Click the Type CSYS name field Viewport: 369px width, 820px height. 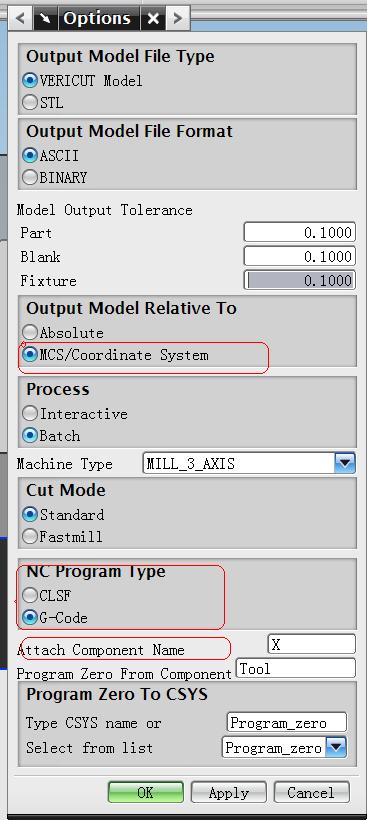point(287,723)
